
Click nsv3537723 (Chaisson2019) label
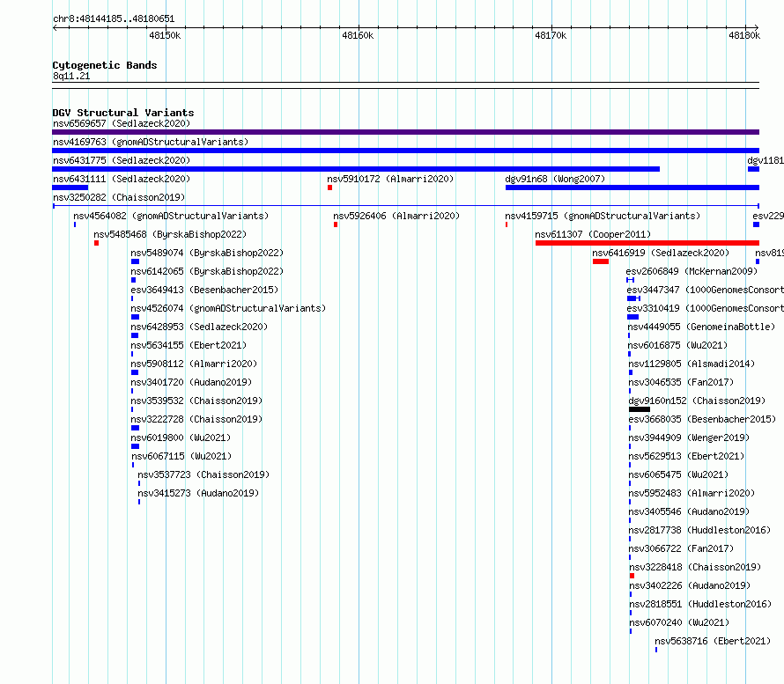(x=203, y=474)
